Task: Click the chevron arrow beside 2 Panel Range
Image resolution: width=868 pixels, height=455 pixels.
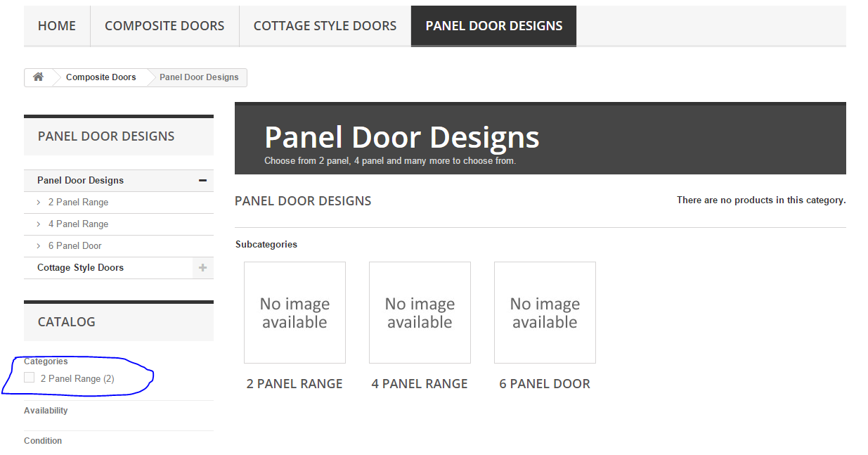Action: [x=39, y=202]
